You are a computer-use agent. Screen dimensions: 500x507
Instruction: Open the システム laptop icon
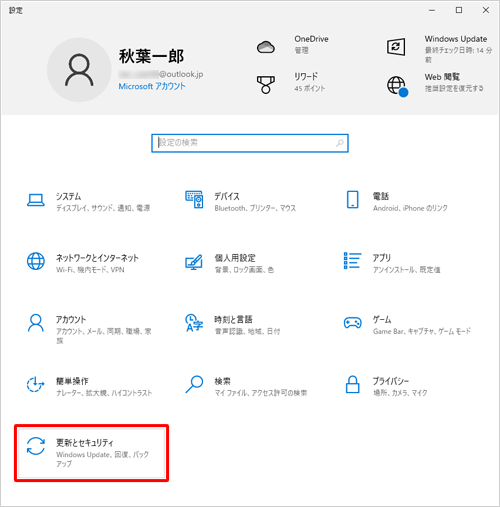(x=36, y=200)
